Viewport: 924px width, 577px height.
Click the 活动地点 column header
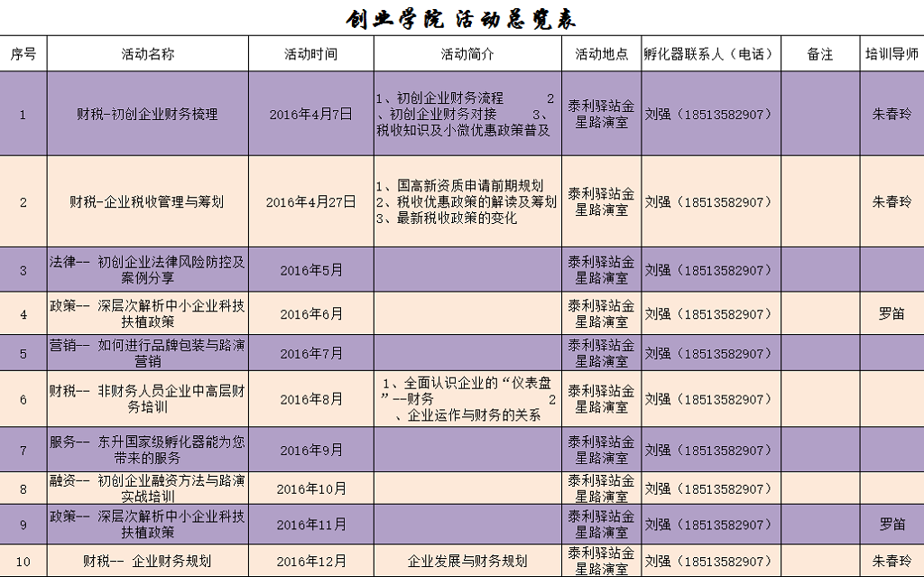pos(602,53)
